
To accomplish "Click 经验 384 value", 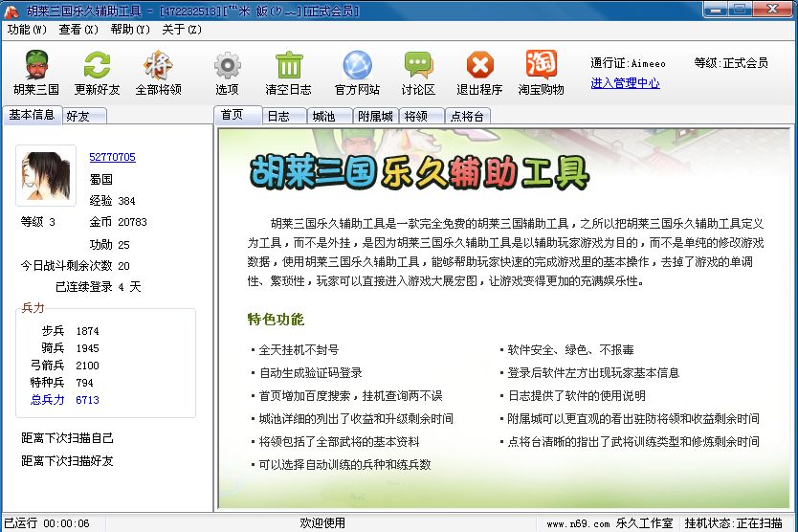I will click(x=113, y=201).
